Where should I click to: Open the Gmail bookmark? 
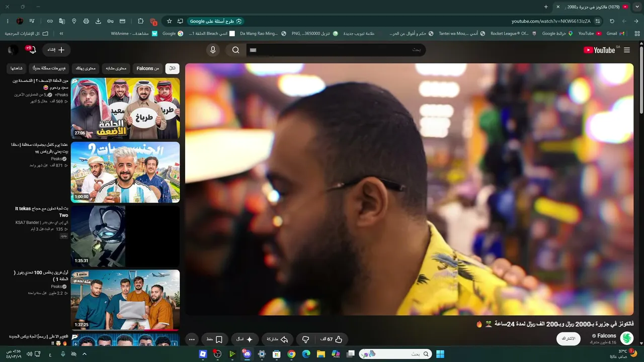pos(615,33)
